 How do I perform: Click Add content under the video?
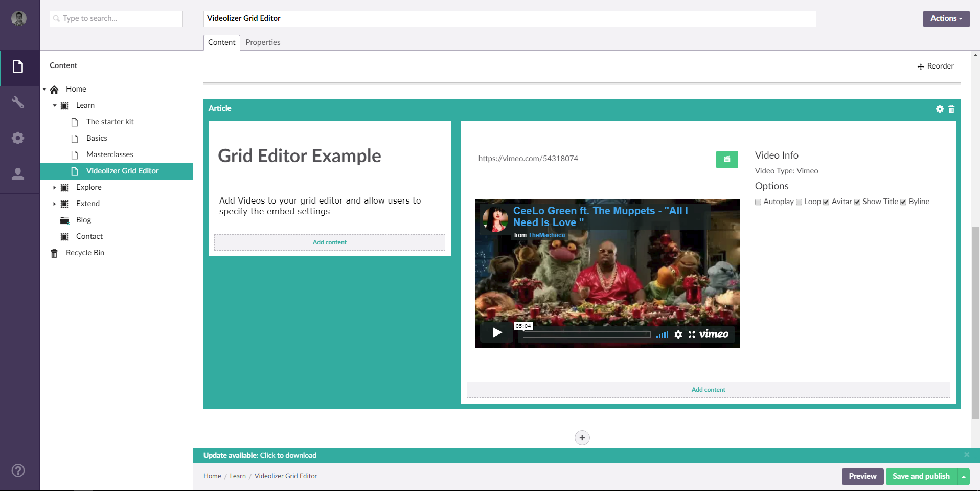point(708,390)
